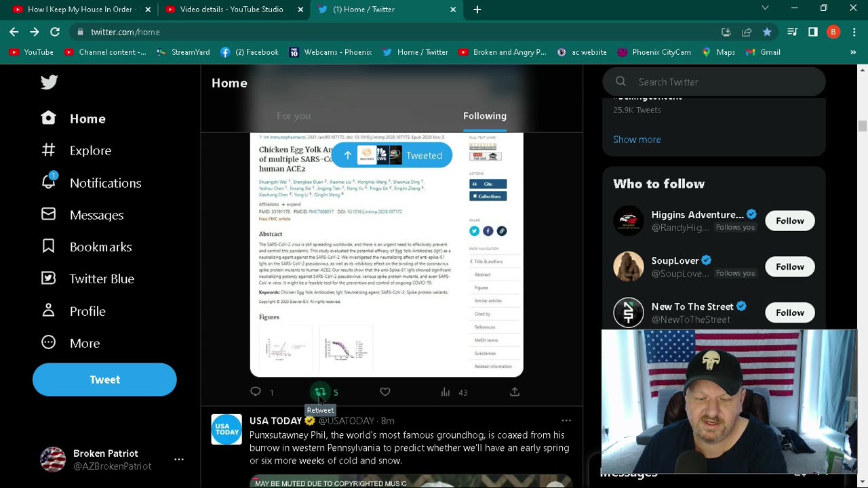Open Profile in the sidebar

point(73,311)
